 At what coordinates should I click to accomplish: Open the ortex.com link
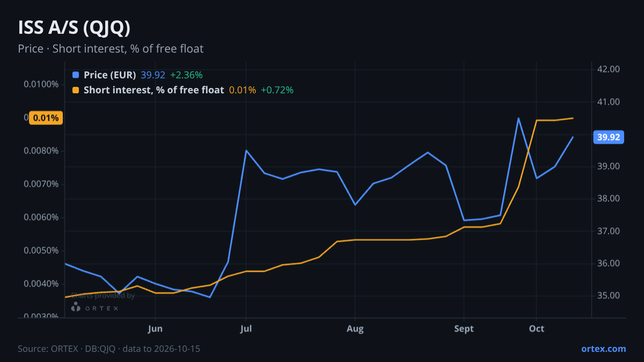point(603,349)
